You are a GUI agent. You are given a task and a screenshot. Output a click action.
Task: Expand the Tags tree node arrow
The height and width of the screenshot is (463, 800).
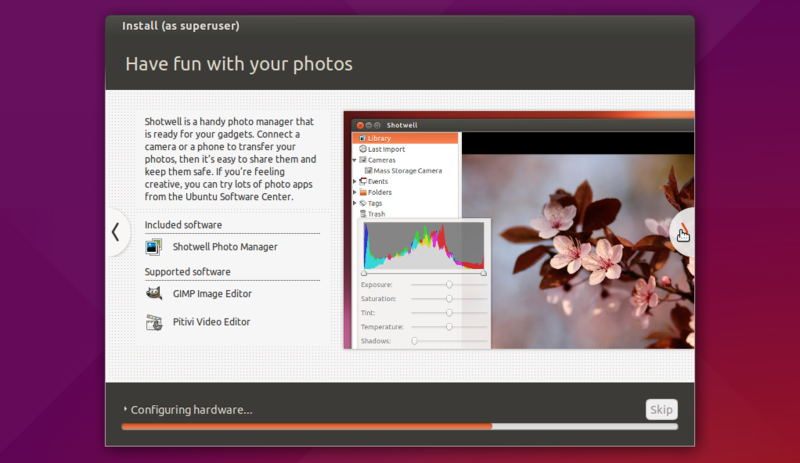tap(355, 203)
